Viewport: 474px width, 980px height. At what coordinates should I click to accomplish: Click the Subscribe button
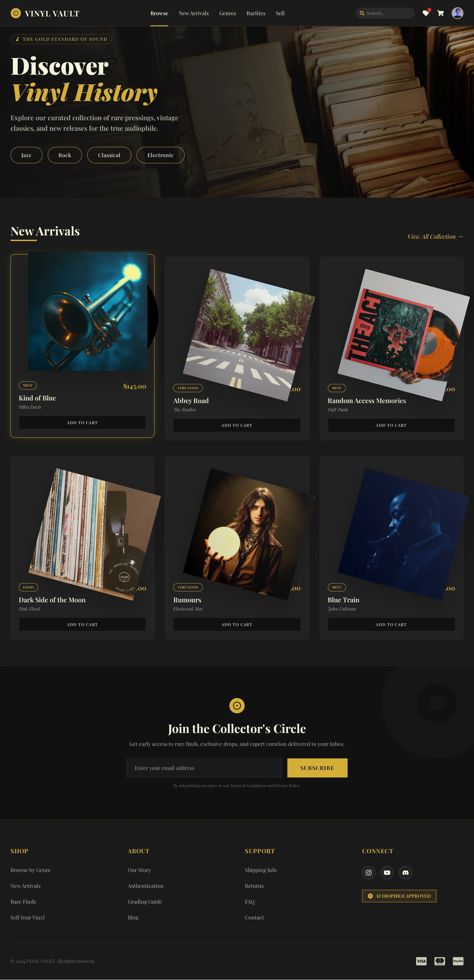coord(317,768)
